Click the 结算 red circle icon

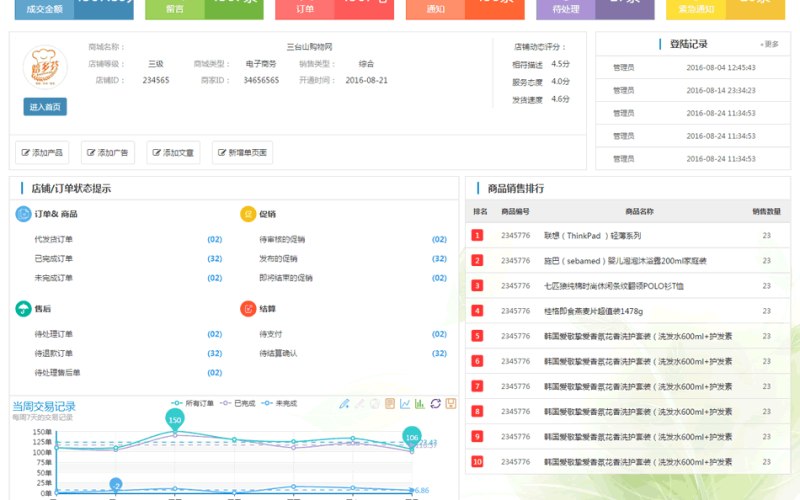(248, 309)
